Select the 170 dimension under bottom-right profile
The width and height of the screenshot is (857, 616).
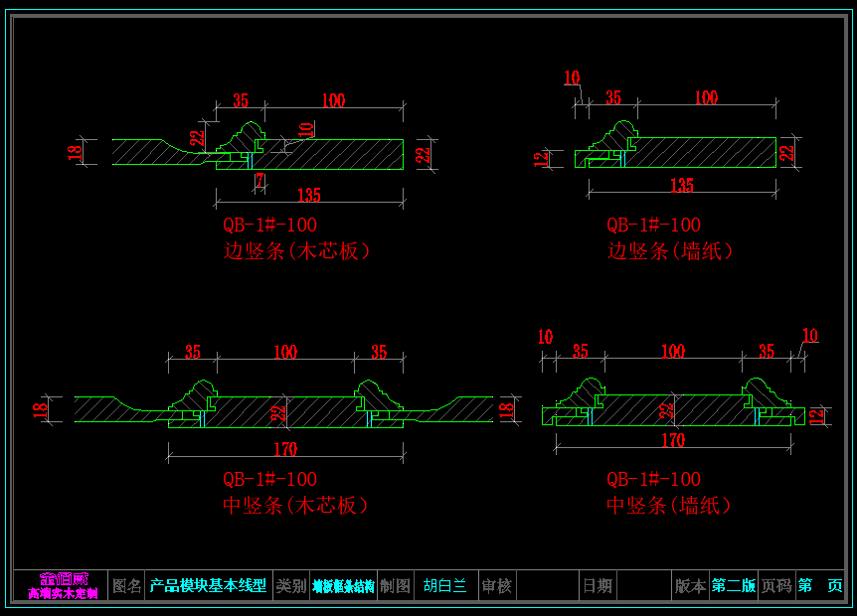click(x=673, y=439)
